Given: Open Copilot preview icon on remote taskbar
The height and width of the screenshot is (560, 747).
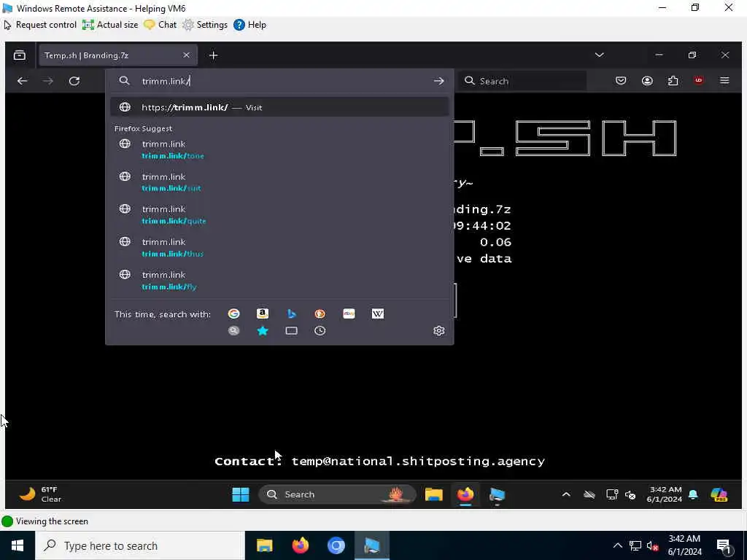Looking at the screenshot, I should point(719,495).
